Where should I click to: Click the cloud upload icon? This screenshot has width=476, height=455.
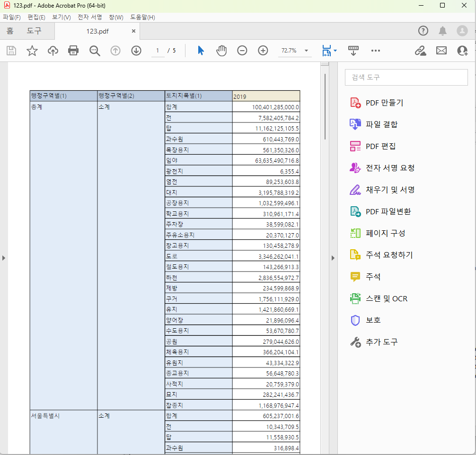tap(53, 51)
